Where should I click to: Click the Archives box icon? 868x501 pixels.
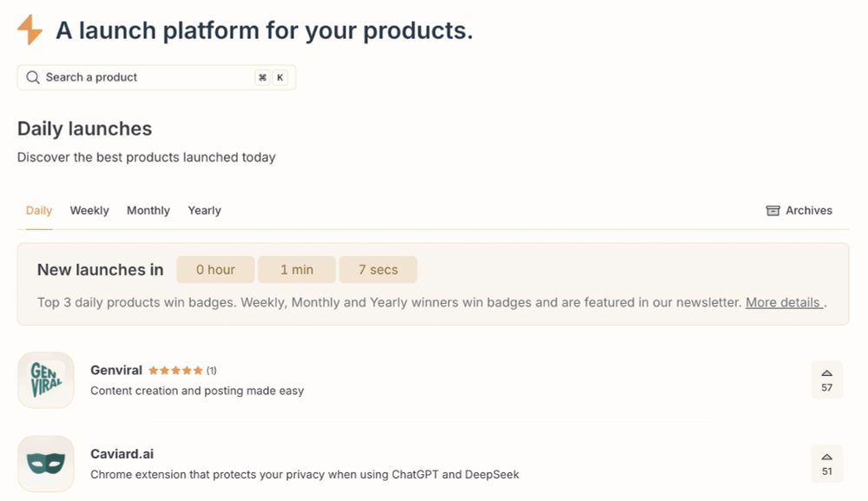(773, 210)
